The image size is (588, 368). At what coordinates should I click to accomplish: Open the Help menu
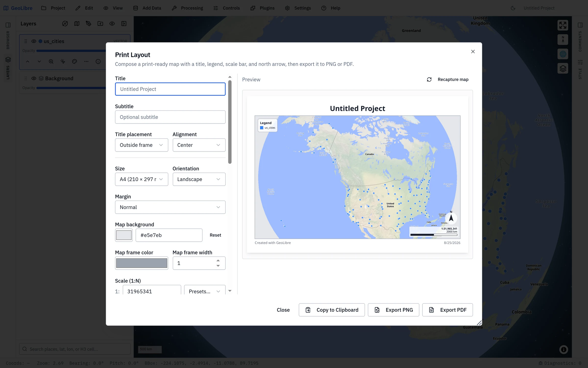pos(331,8)
